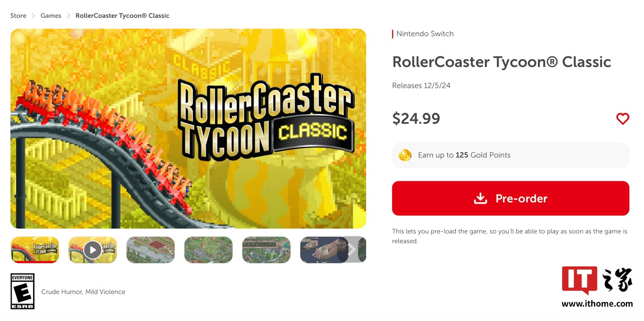Open Games breadcrumb link

pyautogui.click(x=51, y=16)
